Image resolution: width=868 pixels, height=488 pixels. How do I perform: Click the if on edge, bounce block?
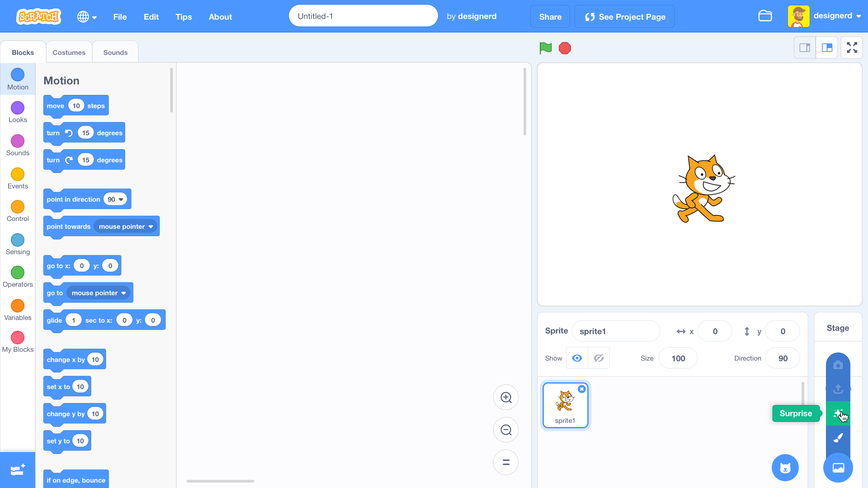click(x=76, y=480)
